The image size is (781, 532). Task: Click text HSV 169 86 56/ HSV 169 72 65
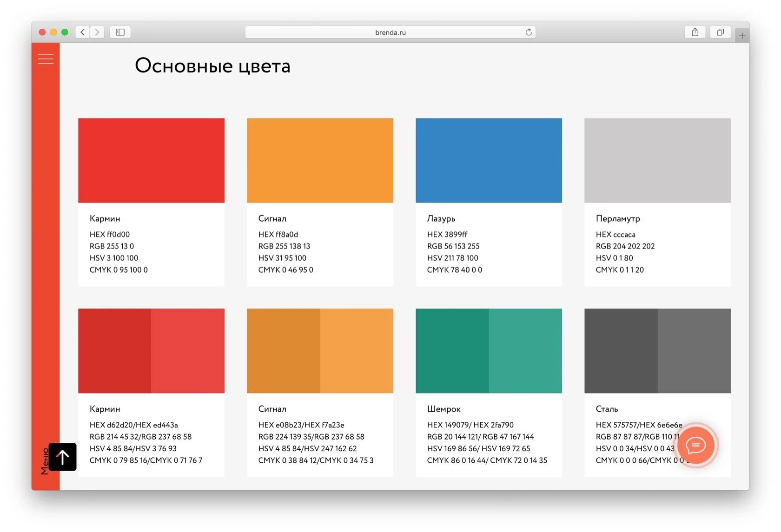click(478, 448)
